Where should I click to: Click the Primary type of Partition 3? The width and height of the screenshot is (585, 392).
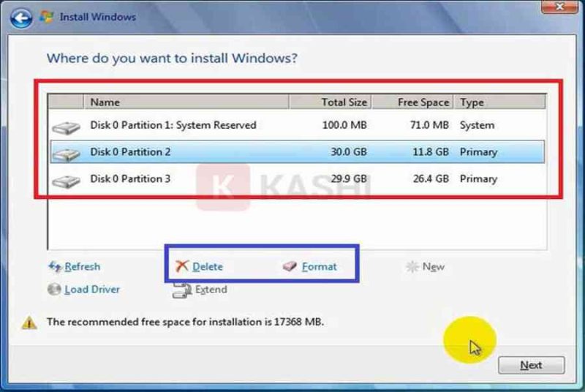[x=479, y=179]
